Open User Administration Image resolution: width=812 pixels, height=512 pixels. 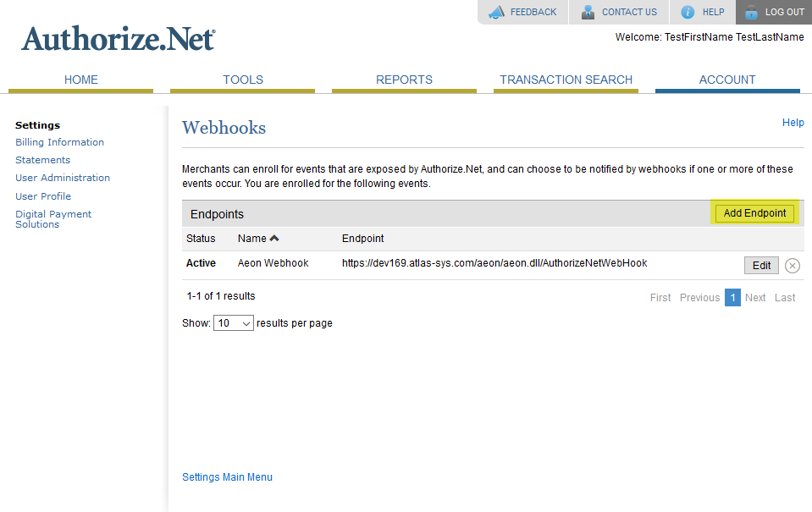point(63,178)
